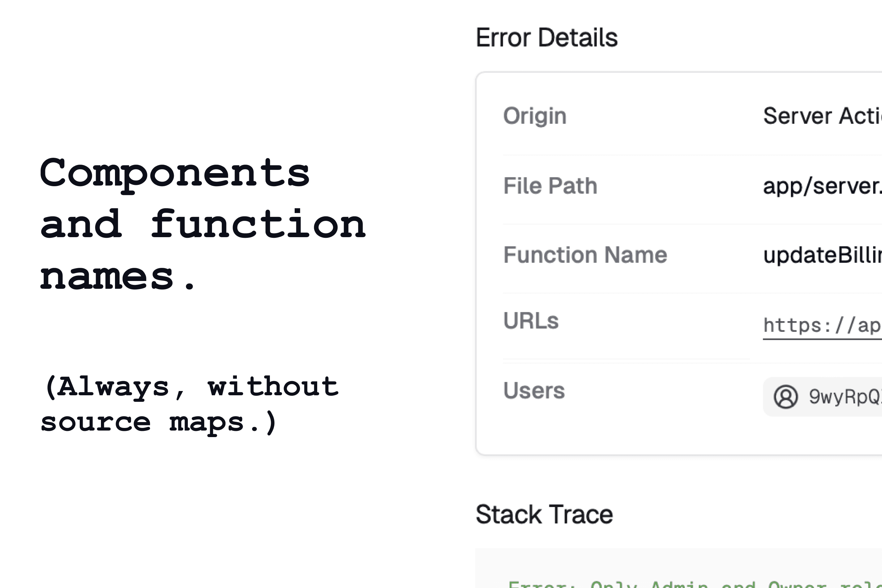
Task: Select the Server Action origin value
Action: (822, 116)
